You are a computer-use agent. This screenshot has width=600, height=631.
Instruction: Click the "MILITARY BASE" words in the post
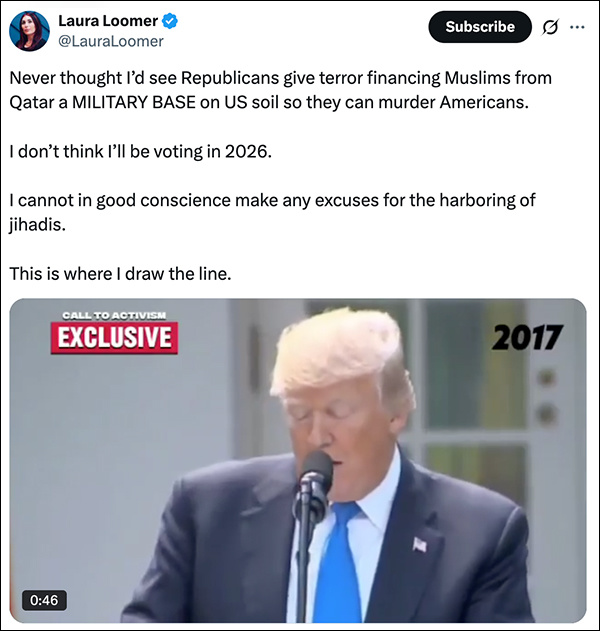pyautogui.click(x=134, y=102)
